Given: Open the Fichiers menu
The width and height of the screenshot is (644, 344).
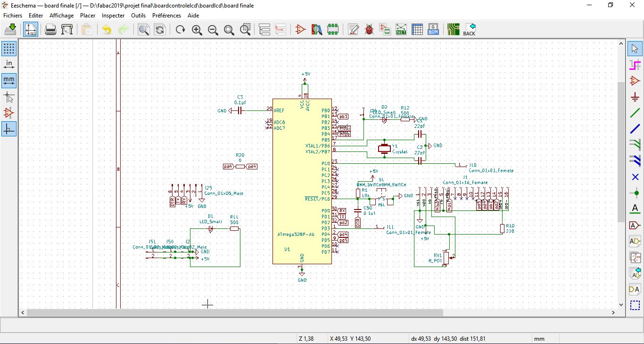Looking at the screenshot, I should 13,16.
